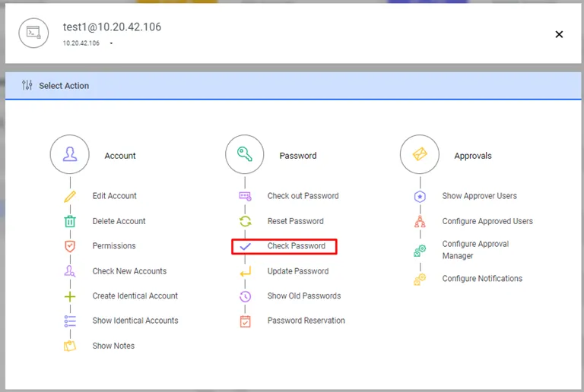Click the return arrow icon for Update Password
The image size is (584, 392).
coord(245,271)
